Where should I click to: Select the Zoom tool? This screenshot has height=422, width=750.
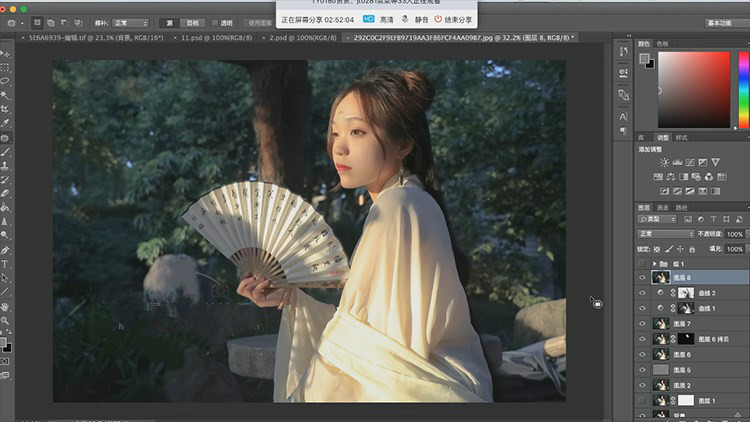click(x=5, y=320)
